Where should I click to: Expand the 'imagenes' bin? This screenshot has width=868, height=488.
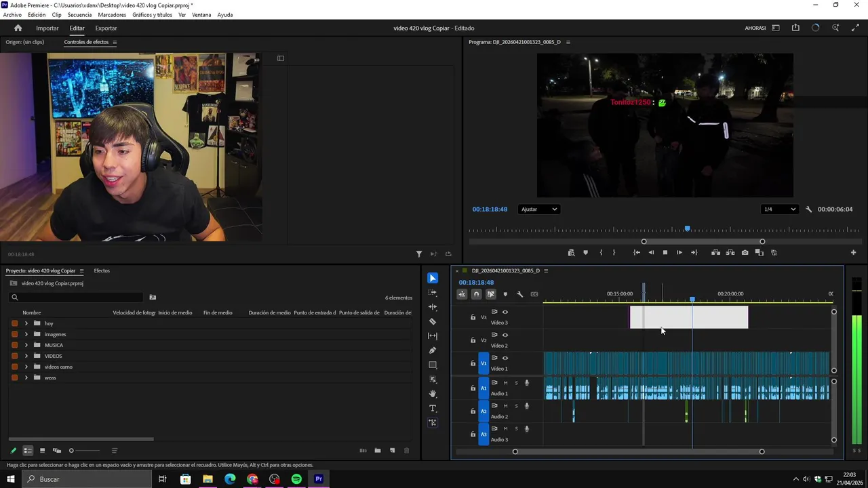tap(26, 334)
